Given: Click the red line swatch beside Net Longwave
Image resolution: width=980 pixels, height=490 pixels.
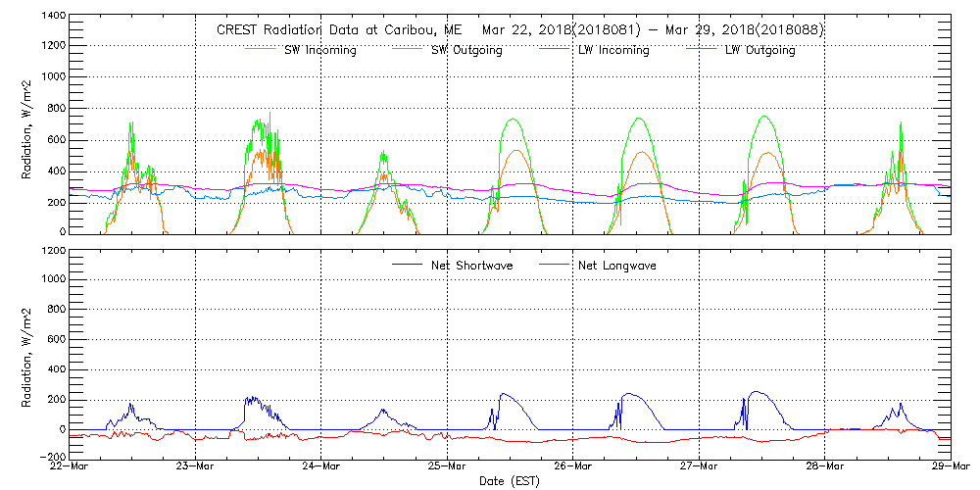Looking at the screenshot, I should 559,265.
